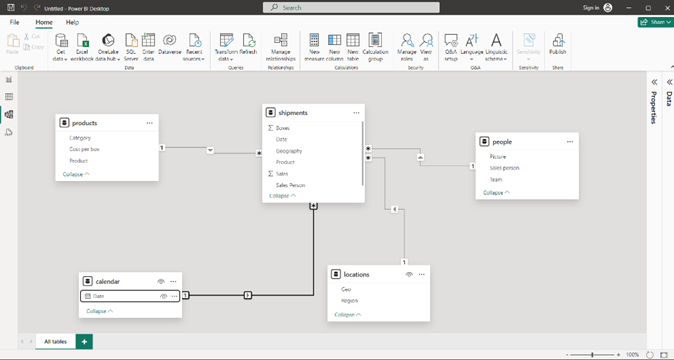The width and height of the screenshot is (674, 360).
Task: Click the Redo arrow in title bar
Action: pos(37,8)
